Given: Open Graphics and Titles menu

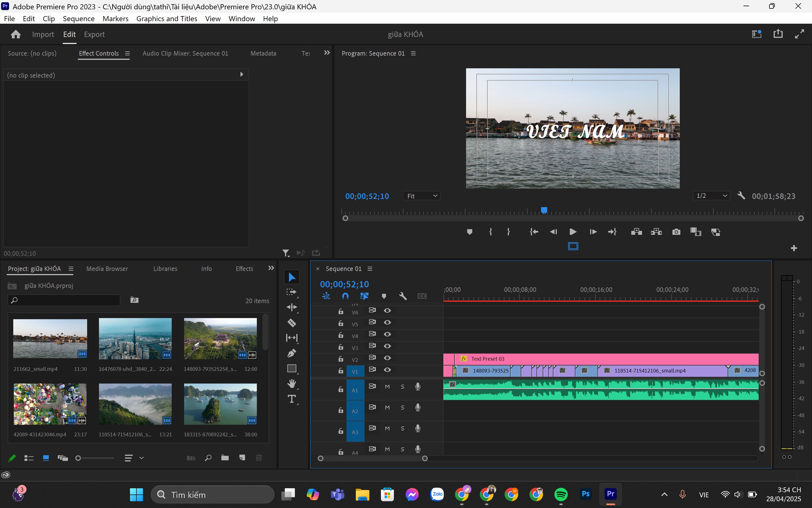Looking at the screenshot, I should [167, 18].
